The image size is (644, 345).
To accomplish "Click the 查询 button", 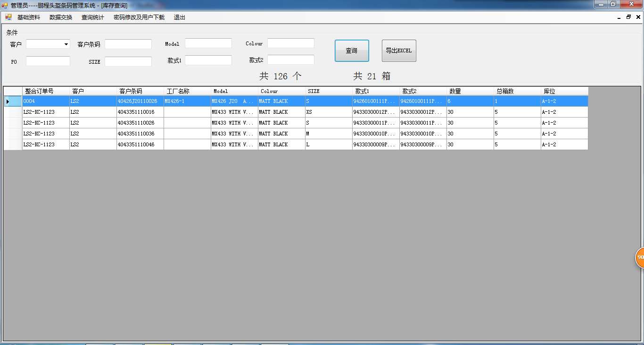I will coord(352,50).
